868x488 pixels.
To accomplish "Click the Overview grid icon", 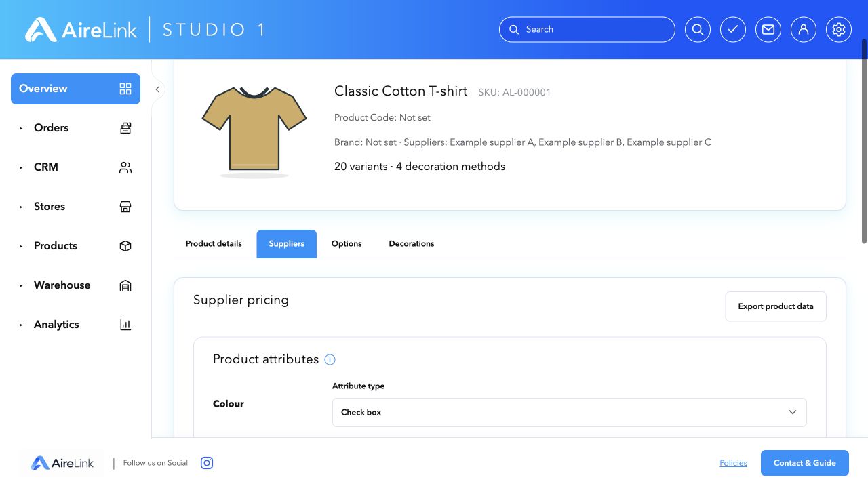I will [x=125, y=89].
